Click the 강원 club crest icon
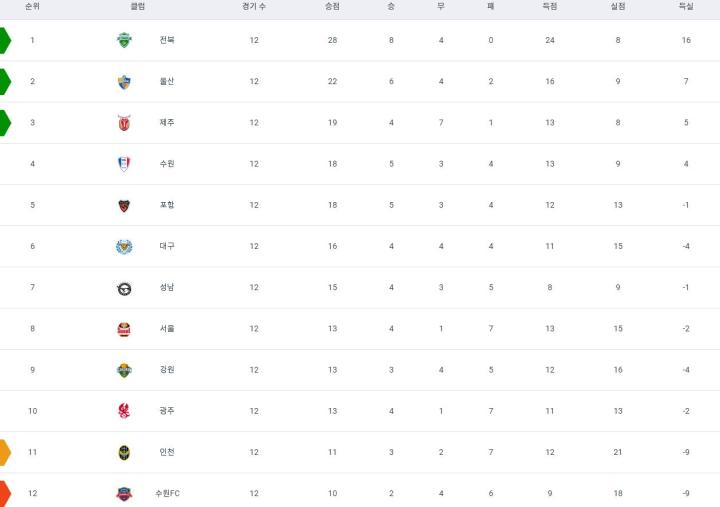720x507 pixels. (x=124, y=370)
